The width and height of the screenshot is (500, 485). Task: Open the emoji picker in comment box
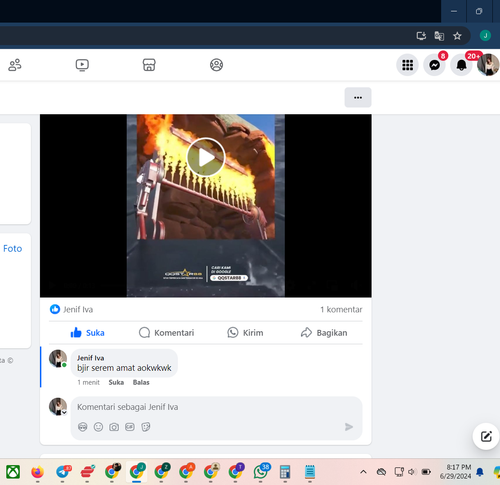[x=98, y=427]
